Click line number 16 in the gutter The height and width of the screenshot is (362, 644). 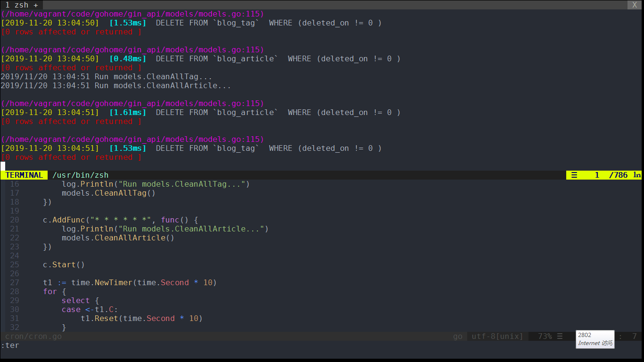click(x=14, y=184)
